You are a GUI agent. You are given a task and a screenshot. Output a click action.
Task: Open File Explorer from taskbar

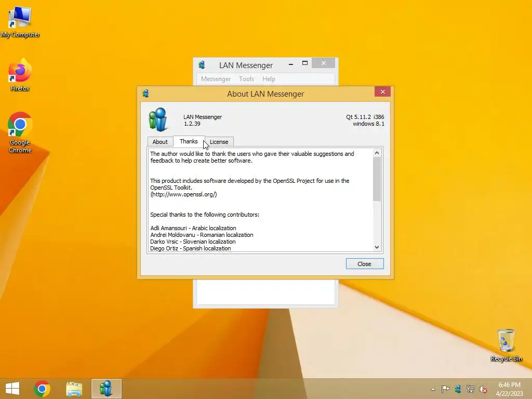pyautogui.click(x=74, y=389)
